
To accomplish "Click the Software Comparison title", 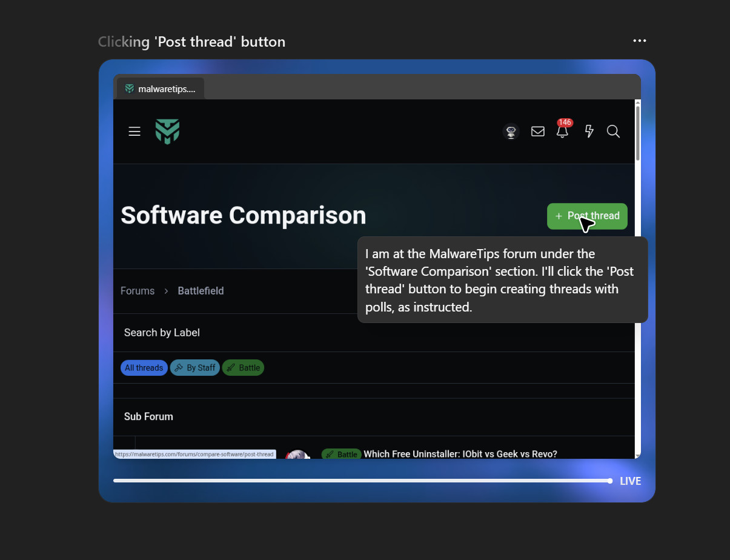I will (244, 216).
